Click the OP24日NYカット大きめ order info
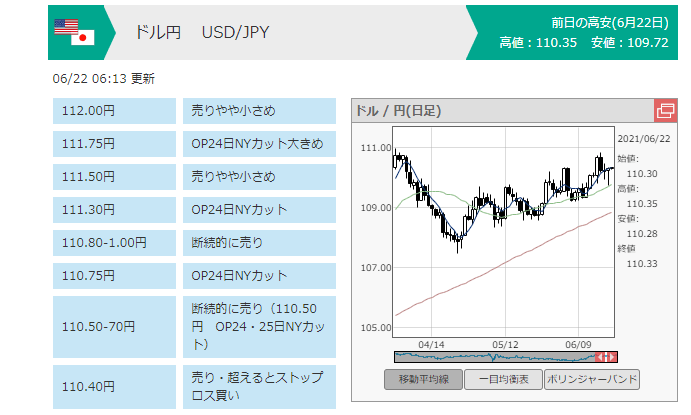 (x=258, y=144)
